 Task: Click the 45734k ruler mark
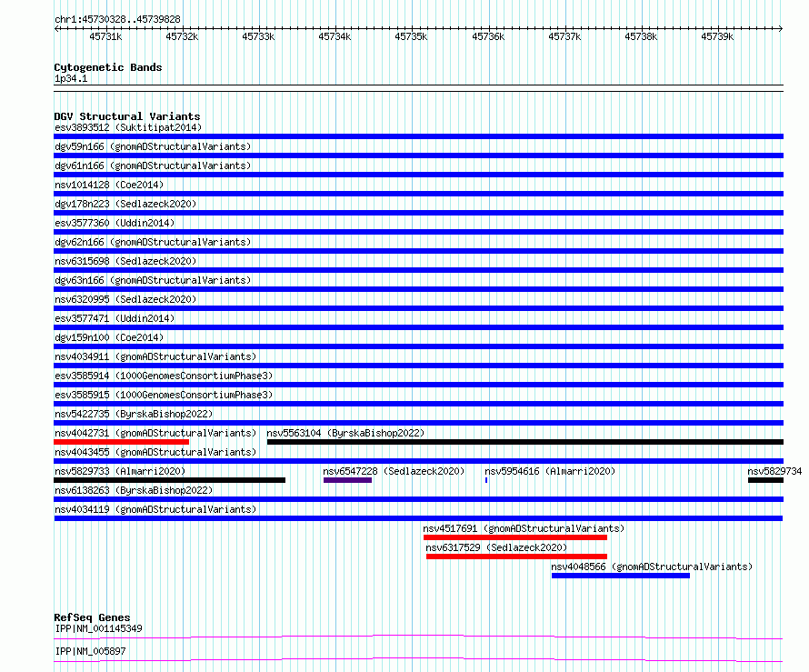[x=335, y=36]
